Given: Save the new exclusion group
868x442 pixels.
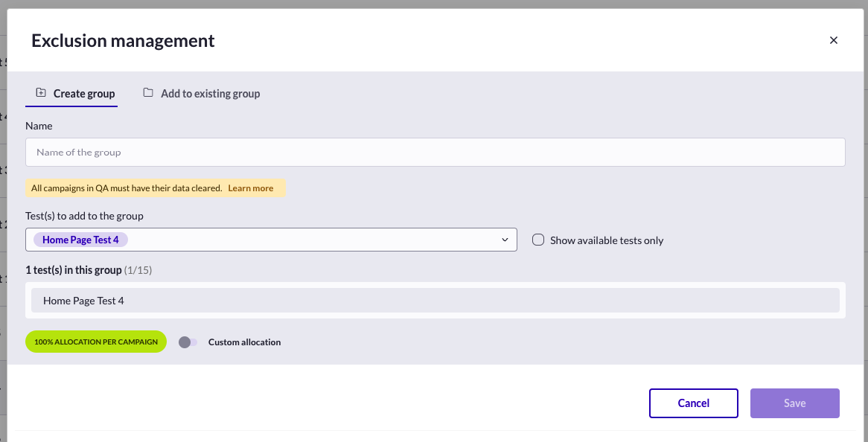Looking at the screenshot, I should coord(795,403).
